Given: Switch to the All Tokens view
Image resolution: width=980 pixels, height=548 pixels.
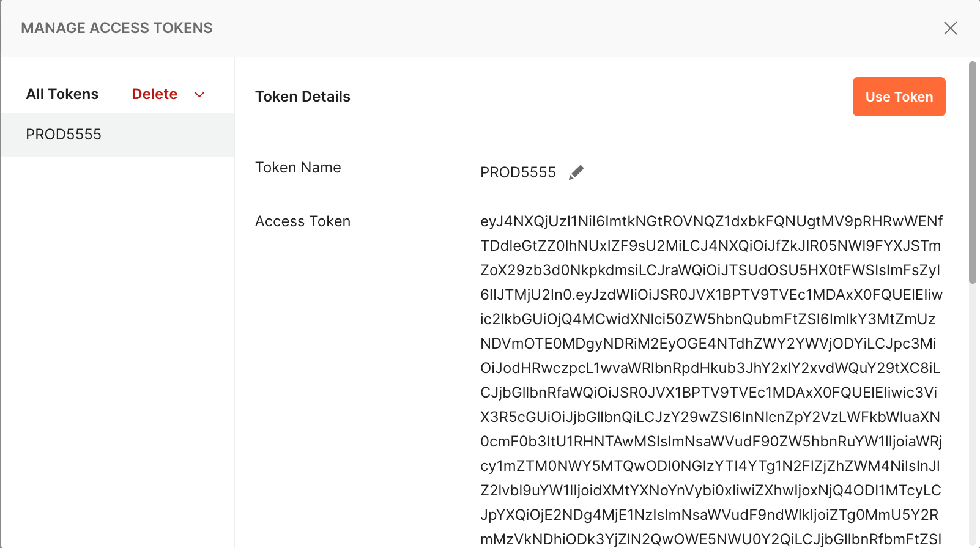Looking at the screenshot, I should point(62,94).
